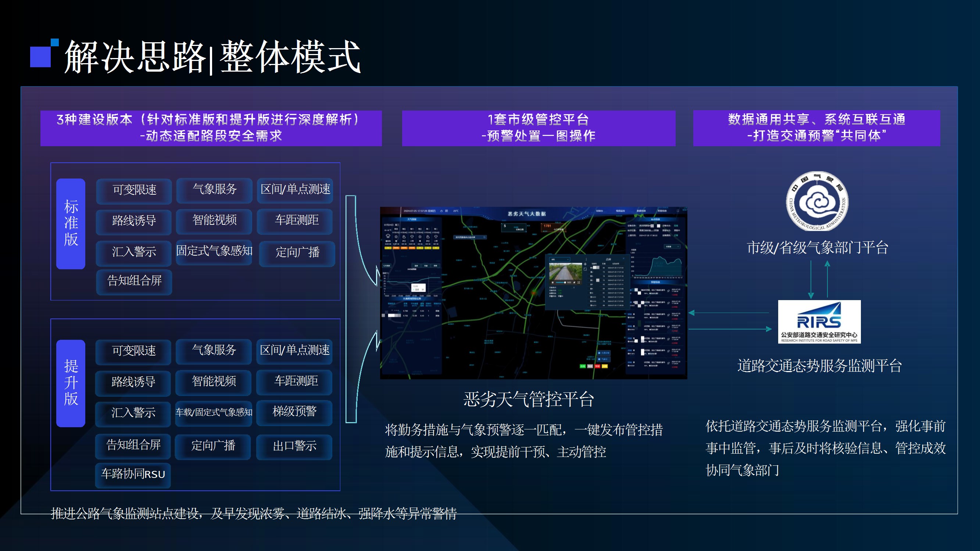Click the blue square title bullet icon

point(41,56)
